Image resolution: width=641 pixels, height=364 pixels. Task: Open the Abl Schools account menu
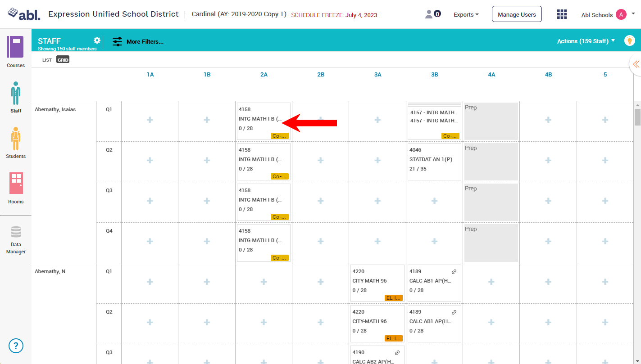point(608,15)
